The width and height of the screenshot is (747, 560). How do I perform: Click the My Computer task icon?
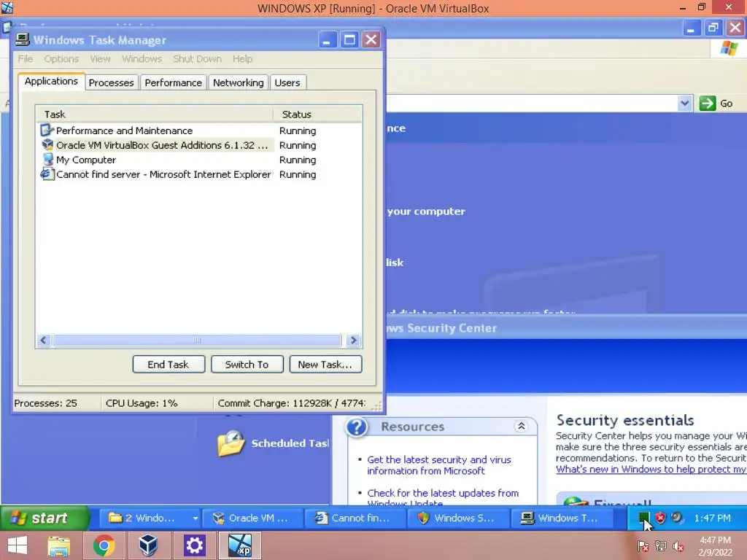pos(47,160)
